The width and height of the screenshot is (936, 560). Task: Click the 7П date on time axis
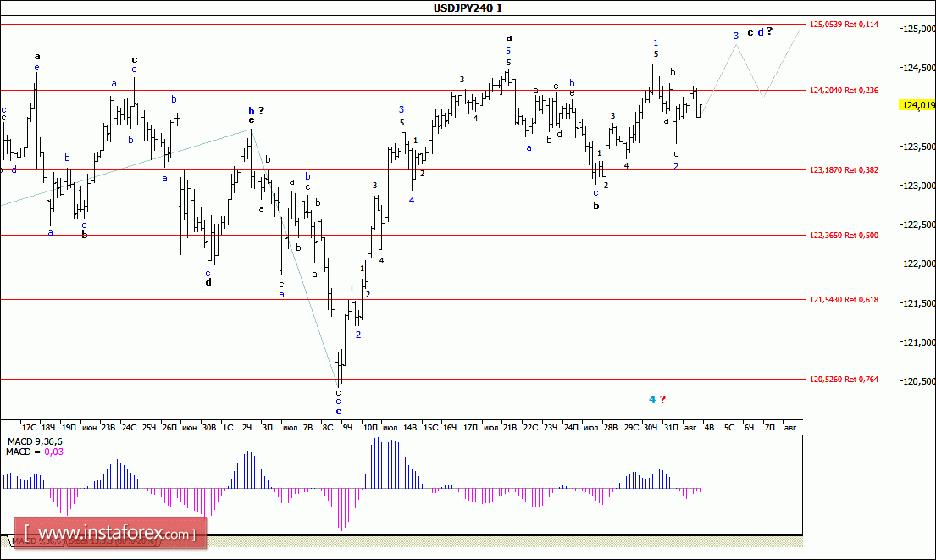tap(769, 428)
